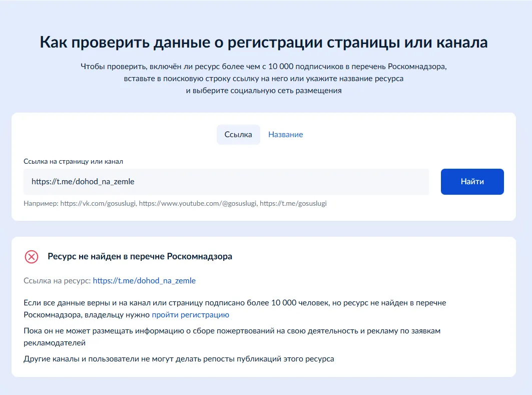Click the line Другие каналы и пользователи не могут
Viewport: 532px width, 395px height.
click(x=179, y=358)
